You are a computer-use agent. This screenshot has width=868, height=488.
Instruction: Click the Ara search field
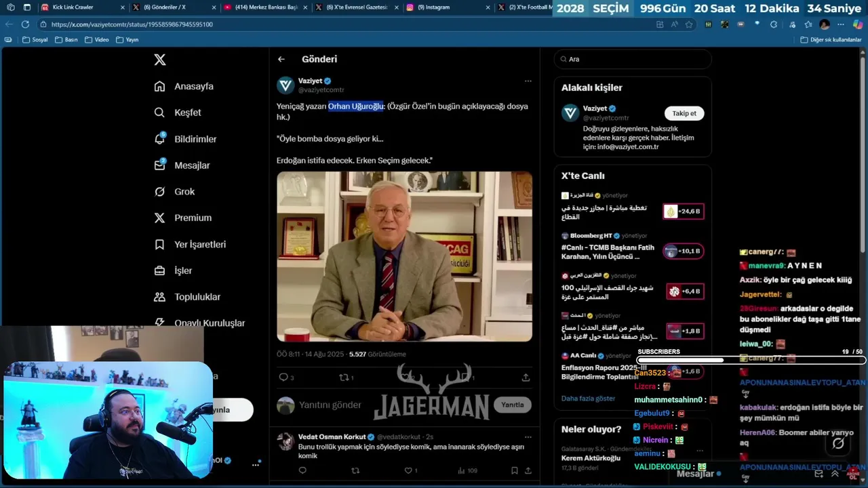[x=633, y=59]
